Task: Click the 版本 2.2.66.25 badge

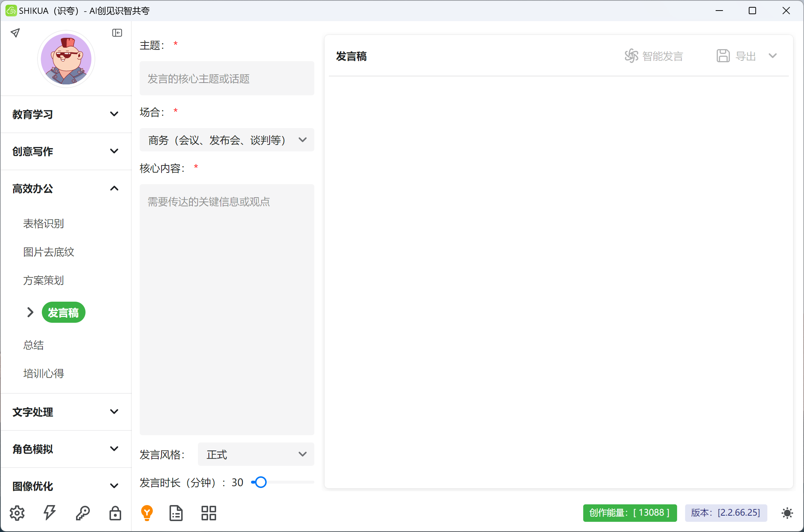Action: coord(726,513)
